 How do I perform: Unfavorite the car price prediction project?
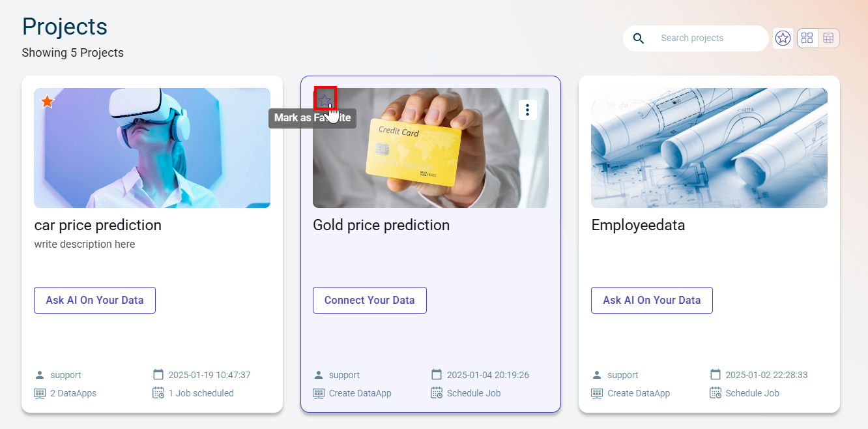pyautogui.click(x=48, y=102)
